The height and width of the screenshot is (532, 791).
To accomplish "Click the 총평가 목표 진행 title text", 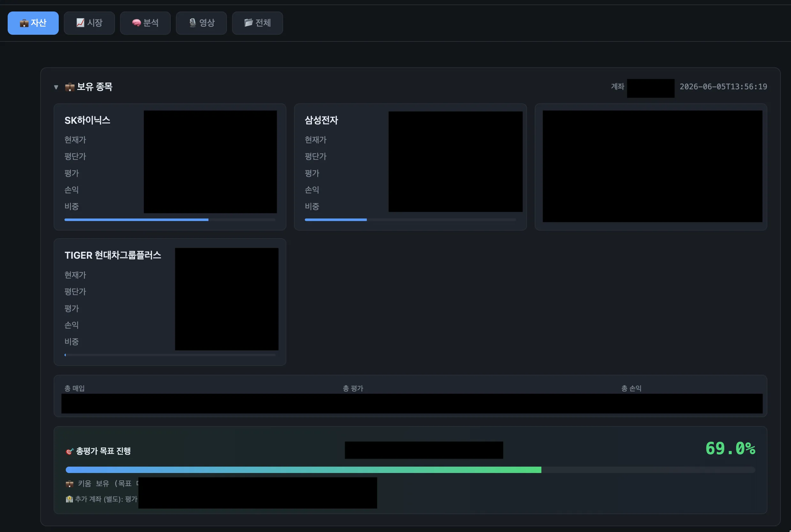I will 103,451.
